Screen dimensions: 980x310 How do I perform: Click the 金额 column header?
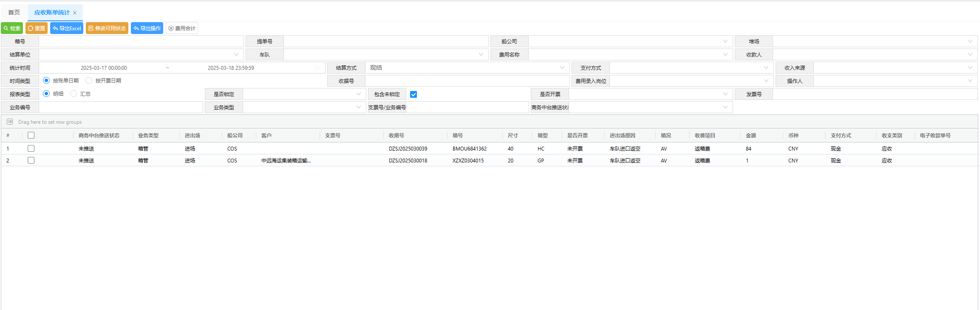[751, 136]
